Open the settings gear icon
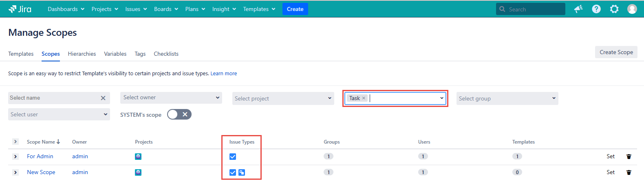The width and height of the screenshot is (644, 181). (614, 9)
